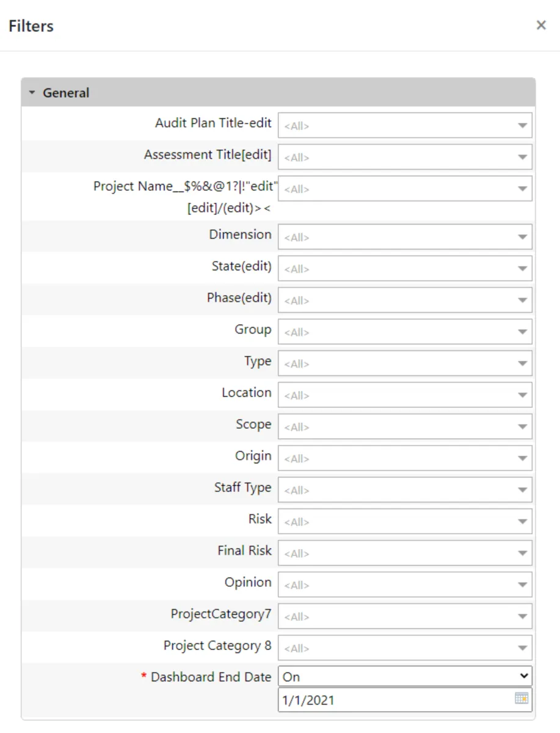
Task: Open the Dimension filter dropdown
Action: point(405,237)
